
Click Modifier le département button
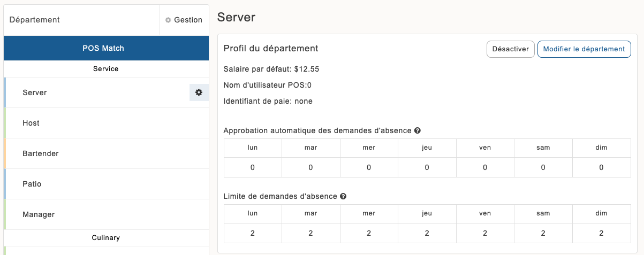584,49
